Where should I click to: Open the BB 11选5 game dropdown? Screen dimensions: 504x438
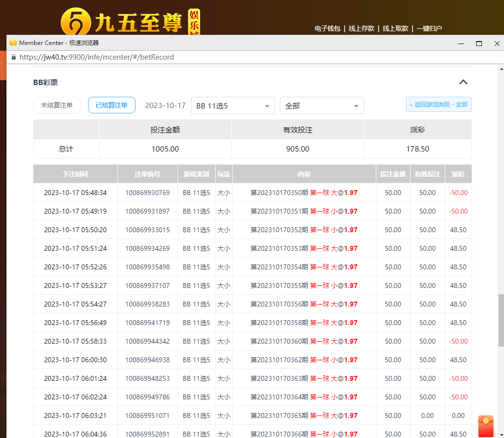(x=232, y=106)
